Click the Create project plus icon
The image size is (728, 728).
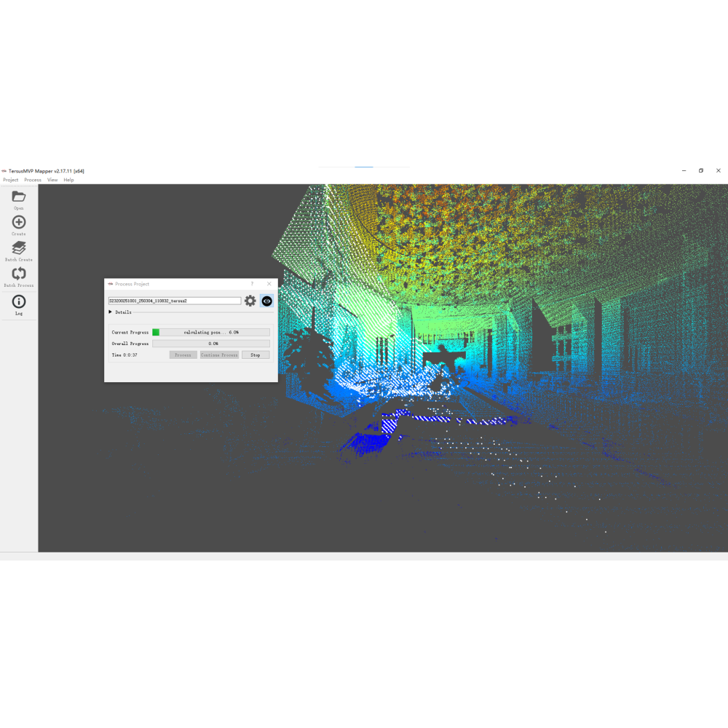[19, 222]
